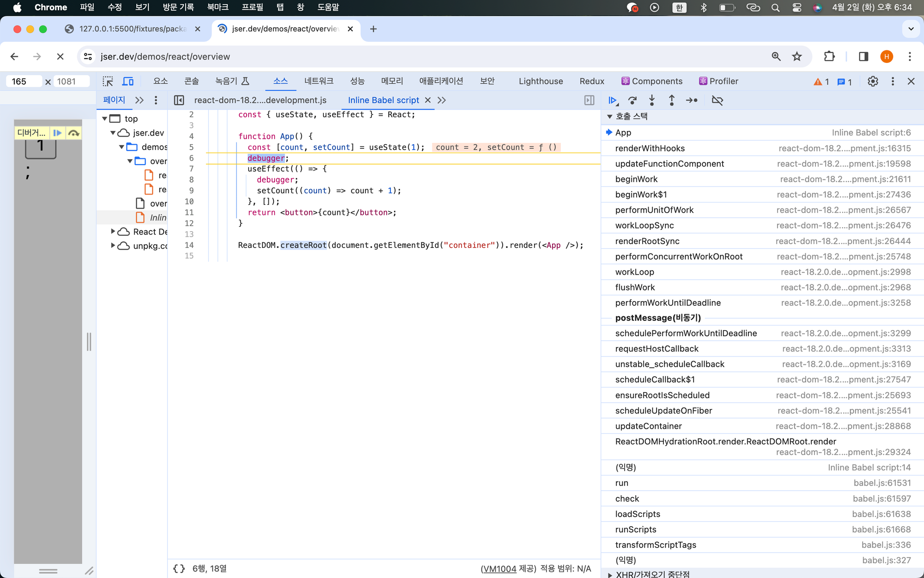Open the 요소 panel tab
The image size is (924, 578).
click(160, 81)
